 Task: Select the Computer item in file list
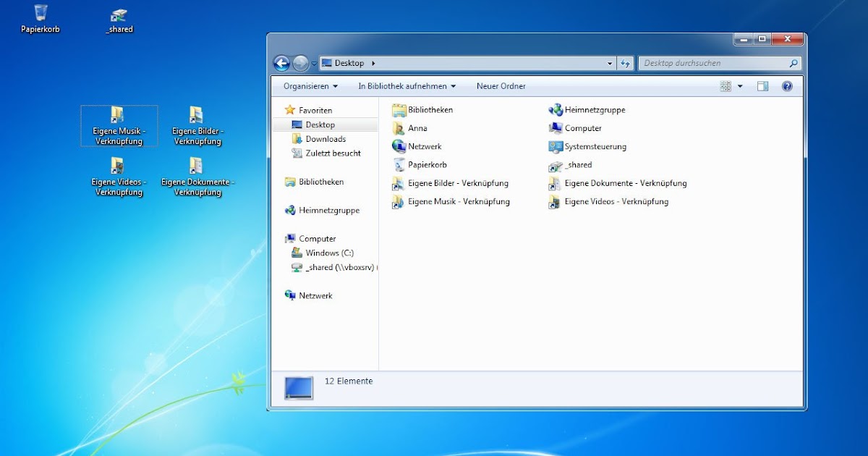click(575, 128)
